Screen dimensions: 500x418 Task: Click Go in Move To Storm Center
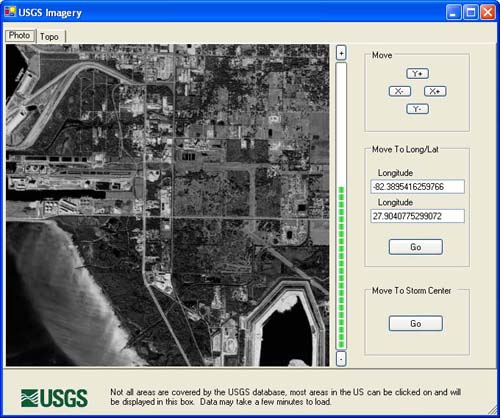416,323
